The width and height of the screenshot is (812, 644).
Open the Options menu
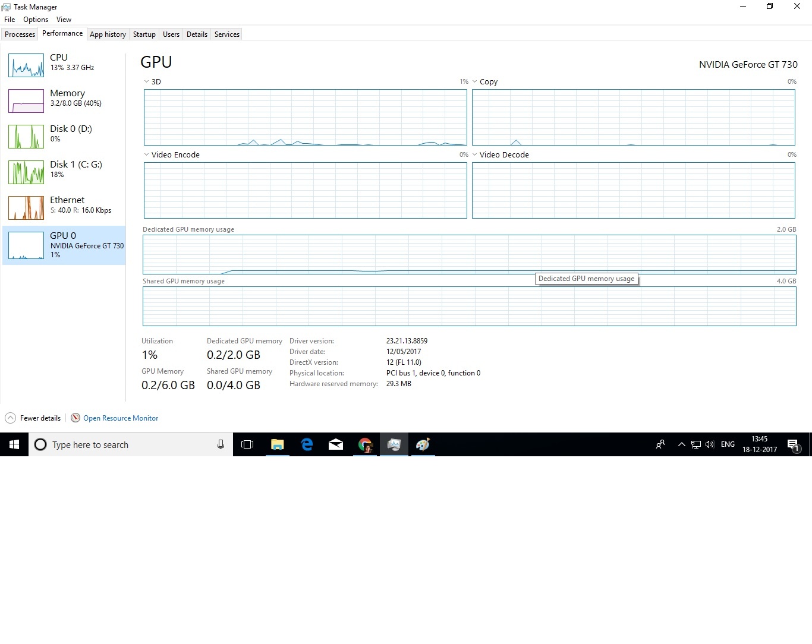pyautogui.click(x=36, y=20)
